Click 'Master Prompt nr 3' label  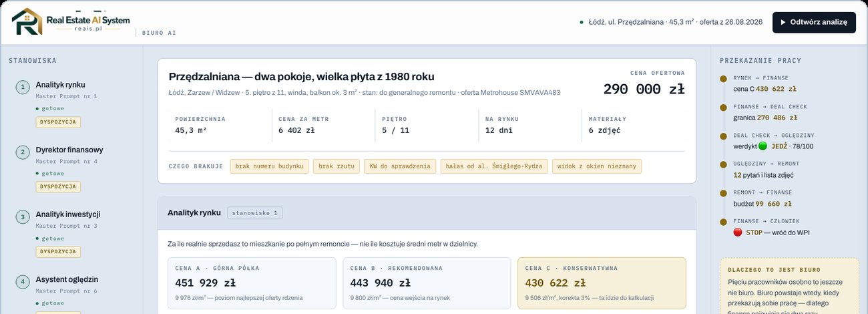[66, 226]
